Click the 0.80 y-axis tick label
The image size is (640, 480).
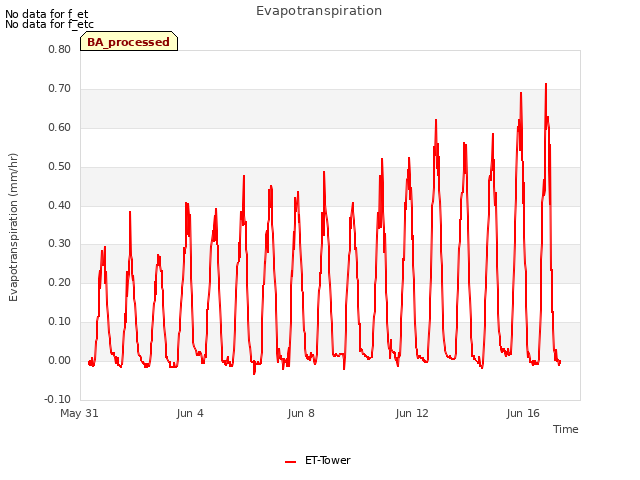coord(60,49)
